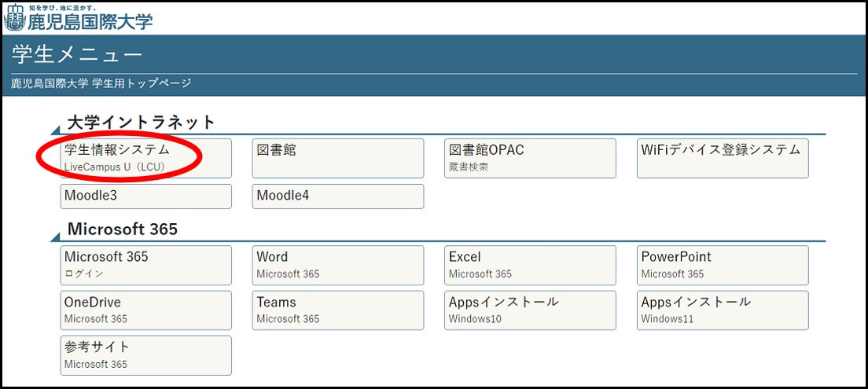Open 図書館OPAC 蔵書検索 tile
Screen dimensions: 868x389
point(531,158)
